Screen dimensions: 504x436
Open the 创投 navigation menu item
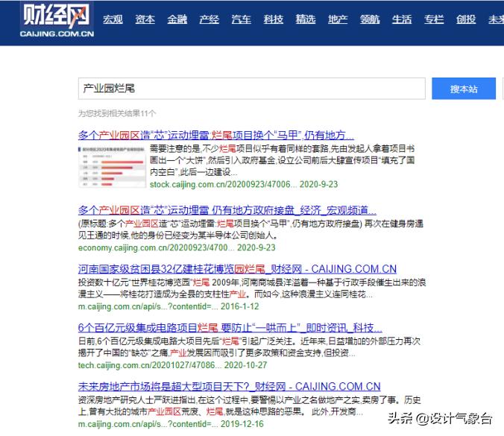[x=466, y=19]
